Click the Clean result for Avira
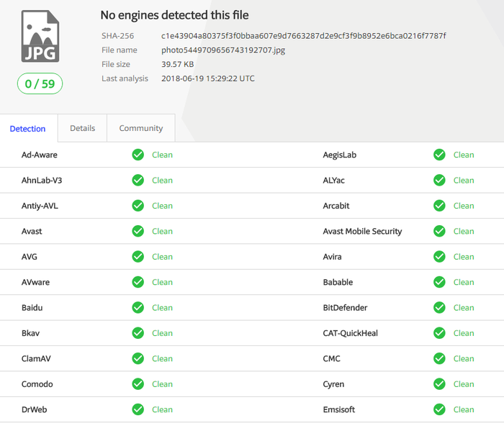 click(464, 257)
